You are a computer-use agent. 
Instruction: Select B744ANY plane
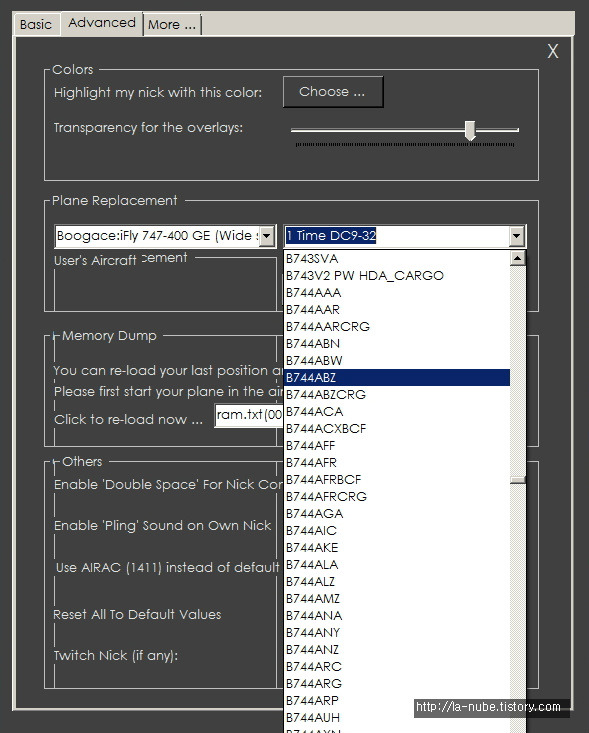coord(396,632)
